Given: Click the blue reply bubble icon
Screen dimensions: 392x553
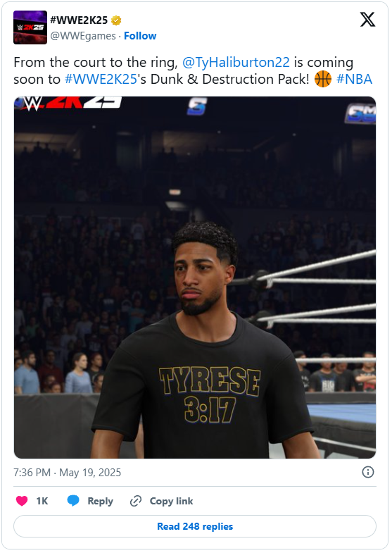Looking at the screenshot, I should 73,501.
